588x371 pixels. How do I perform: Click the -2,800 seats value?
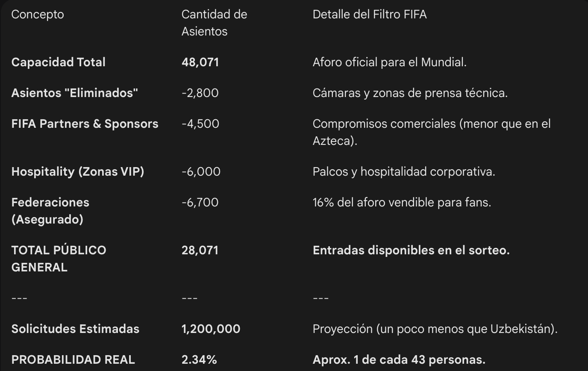click(200, 93)
